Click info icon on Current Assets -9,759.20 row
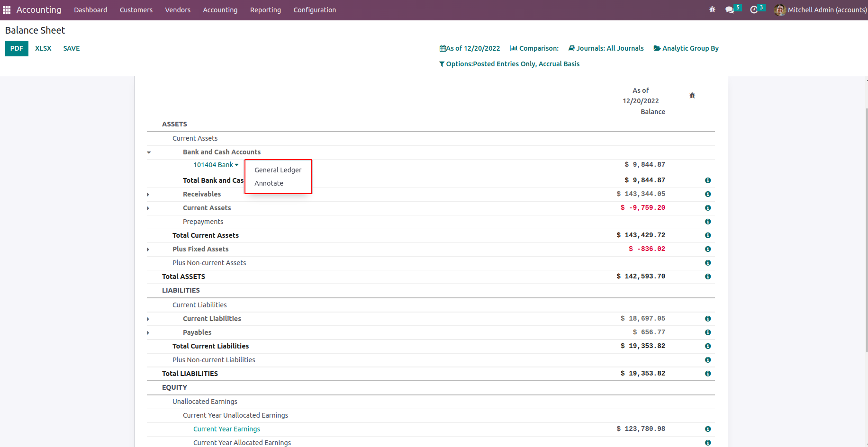This screenshot has height=447, width=868. [708, 208]
